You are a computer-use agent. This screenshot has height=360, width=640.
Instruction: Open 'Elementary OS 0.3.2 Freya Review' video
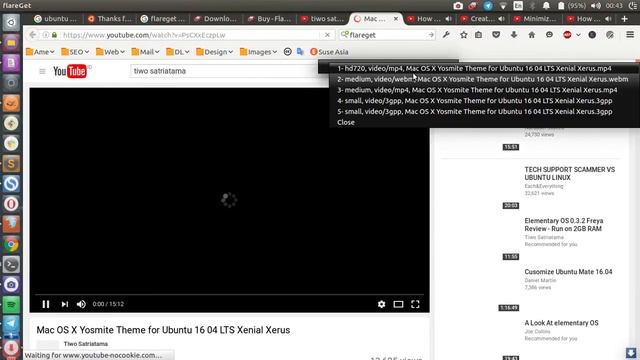pos(564,224)
